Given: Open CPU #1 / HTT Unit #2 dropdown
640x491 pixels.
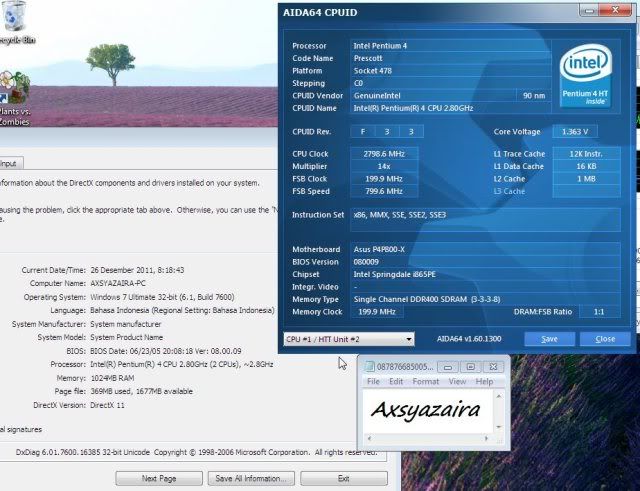Looking at the screenshot, I should (349, 339).
